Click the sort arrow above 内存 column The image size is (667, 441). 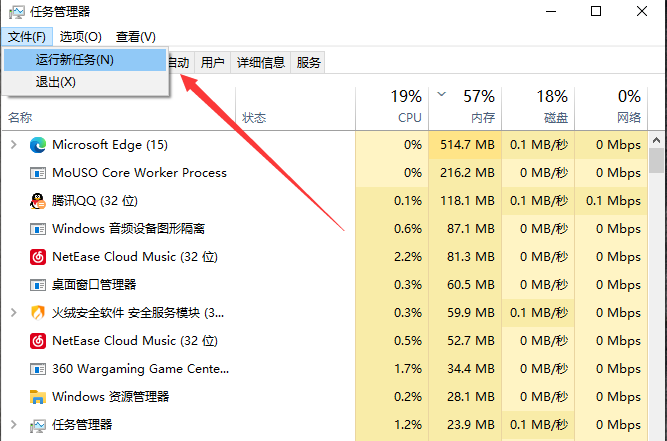pos(442,94)
